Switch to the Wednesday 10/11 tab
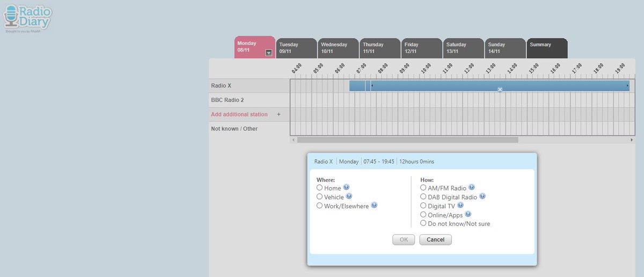644x277 pixels. pos(338,48)
